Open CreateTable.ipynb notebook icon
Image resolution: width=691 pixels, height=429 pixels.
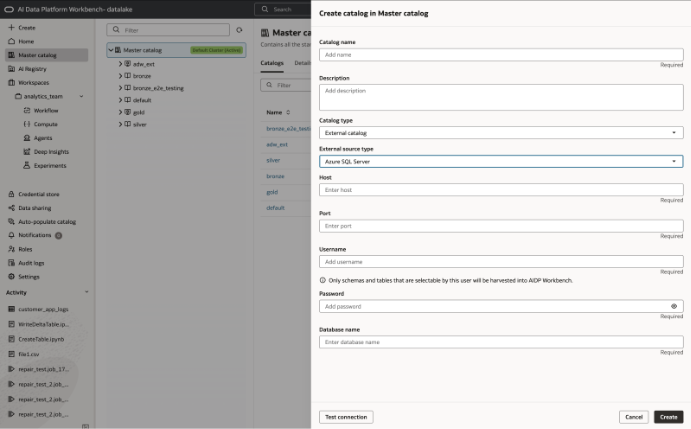[11, 339]
